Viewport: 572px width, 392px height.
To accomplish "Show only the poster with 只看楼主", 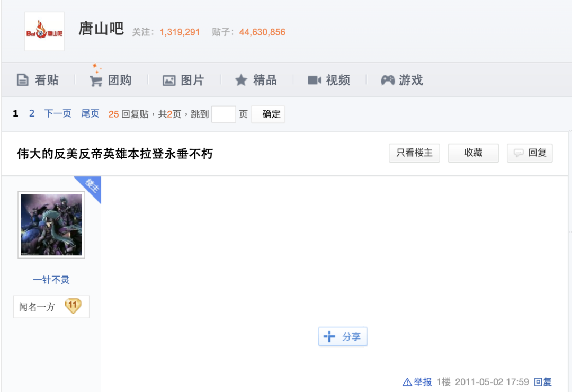I will coord(414,153).
